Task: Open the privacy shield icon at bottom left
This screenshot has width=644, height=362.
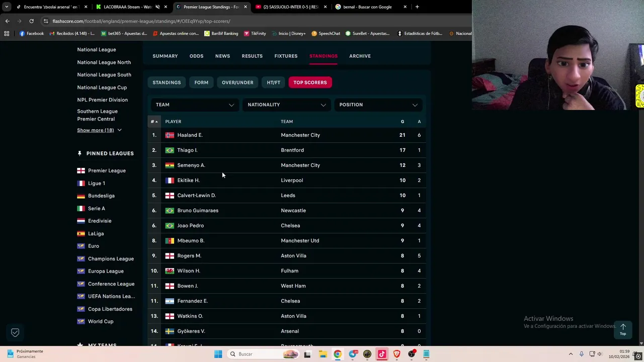Action: click(x=15, y=332)
